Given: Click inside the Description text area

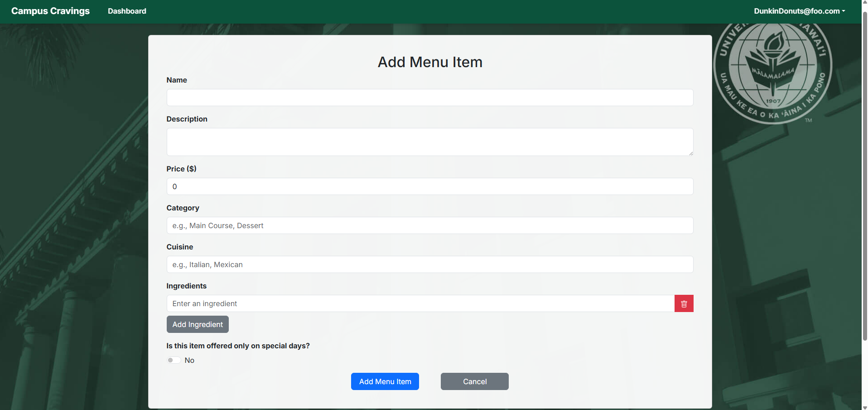Looking at the screenshot, I should pos(429,142).
